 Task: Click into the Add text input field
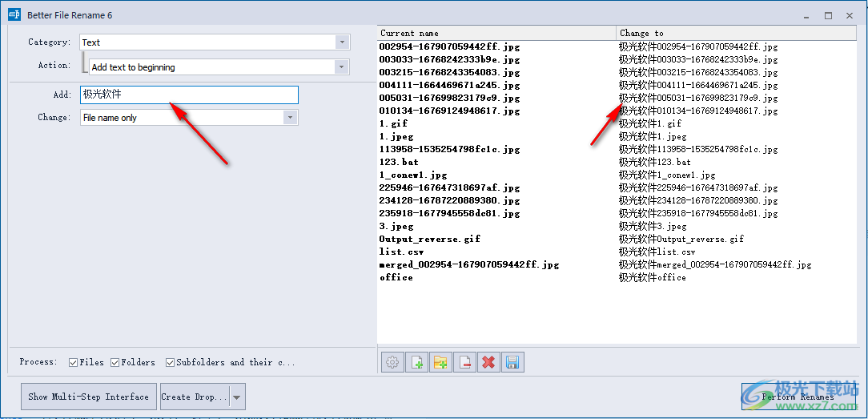point(189,95)
